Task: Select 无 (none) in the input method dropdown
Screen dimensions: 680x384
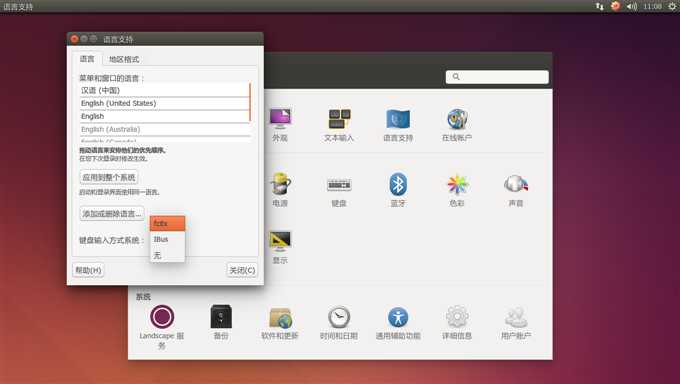Action: click(167, 255)
